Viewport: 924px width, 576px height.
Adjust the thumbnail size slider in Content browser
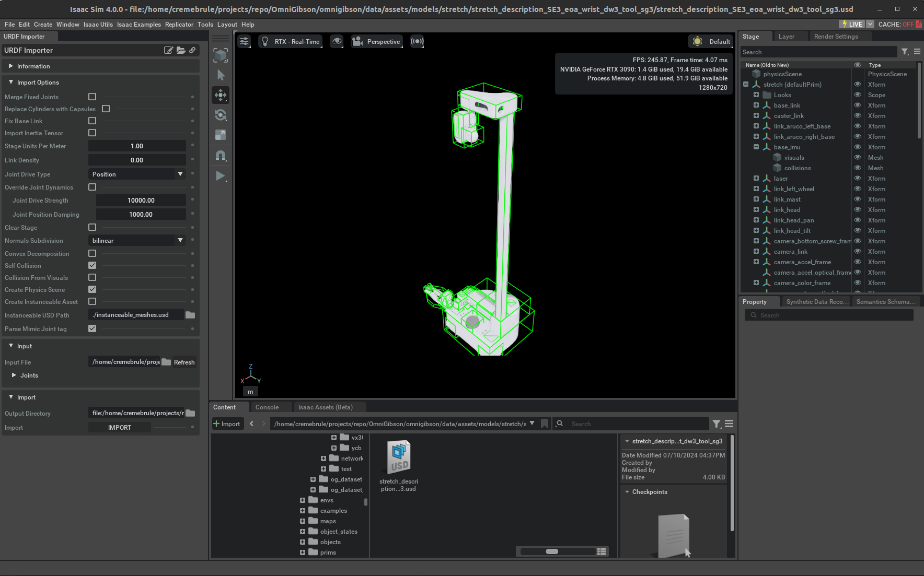click(553, 551)
